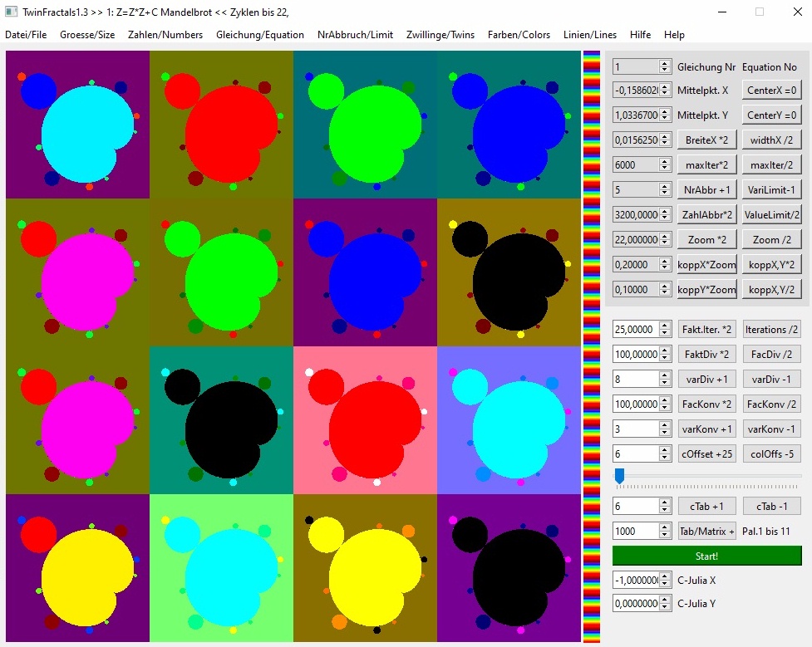This screenshot has width=812, height=647.
Task: Halve the width using widthX /2
Action: 771,140
